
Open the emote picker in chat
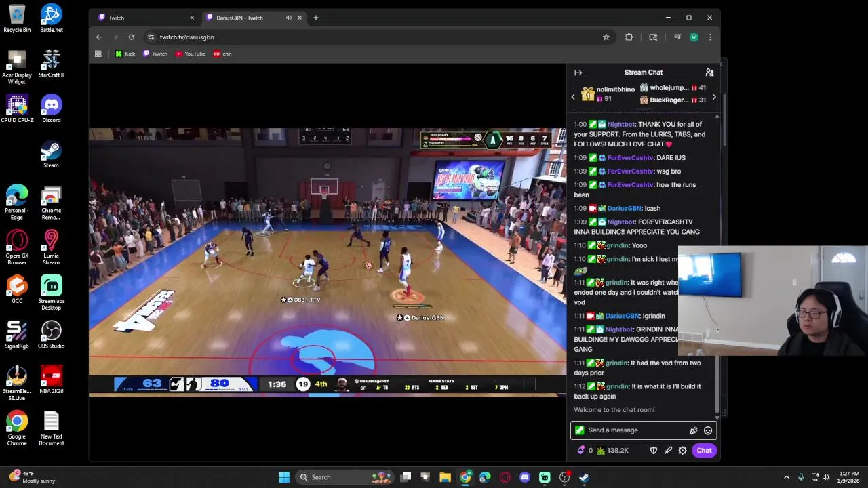(708, 430)
